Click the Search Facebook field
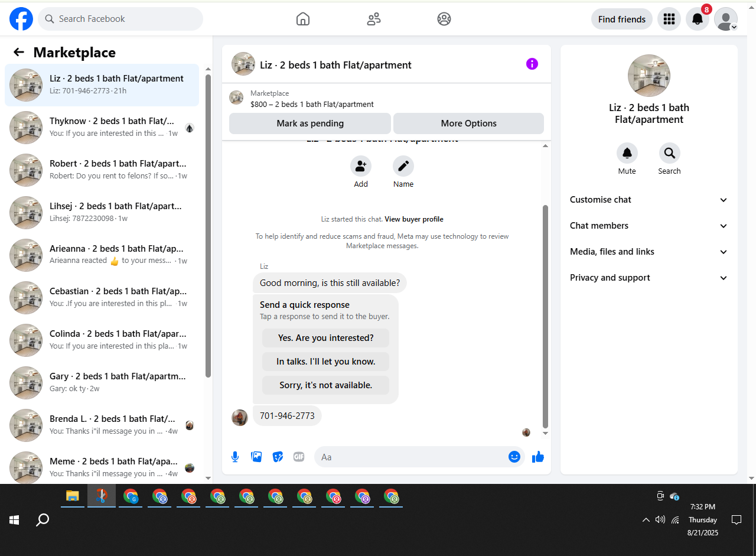The image size is (756, 556). click(120, 19)
